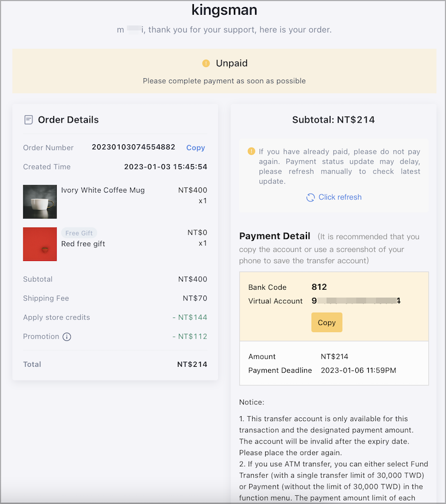Copy the virtual account number
The width and height of the screenshot is (446, 504).
click(x=327, y=323)
